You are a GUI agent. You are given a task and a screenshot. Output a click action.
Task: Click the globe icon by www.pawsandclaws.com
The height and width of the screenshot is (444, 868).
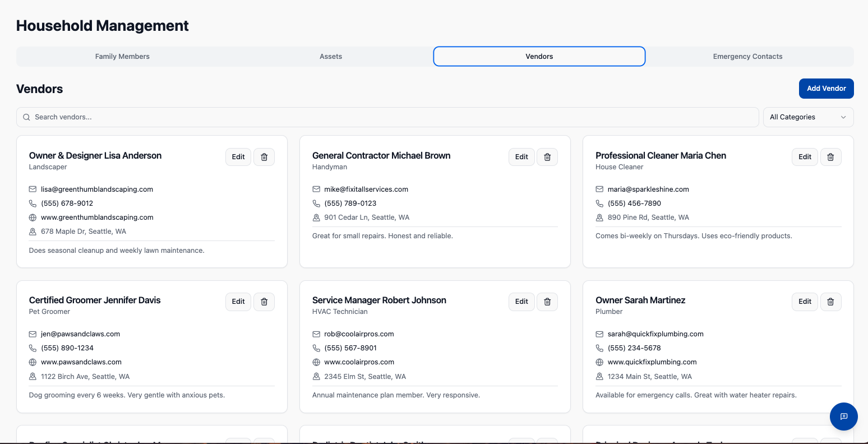[x=33, y=362]
